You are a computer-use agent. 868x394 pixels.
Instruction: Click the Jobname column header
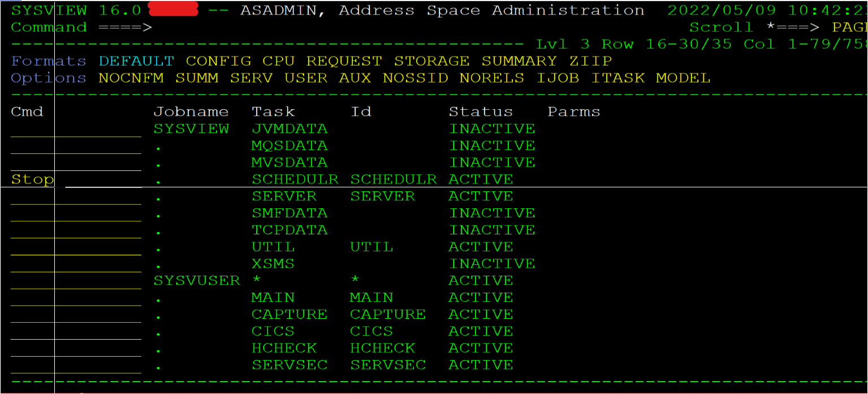click(191, 112)
